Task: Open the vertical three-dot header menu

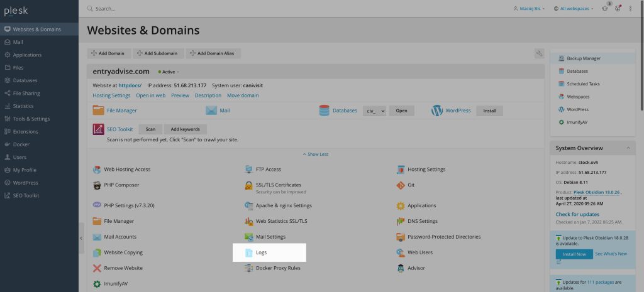Action: point(630,9)
